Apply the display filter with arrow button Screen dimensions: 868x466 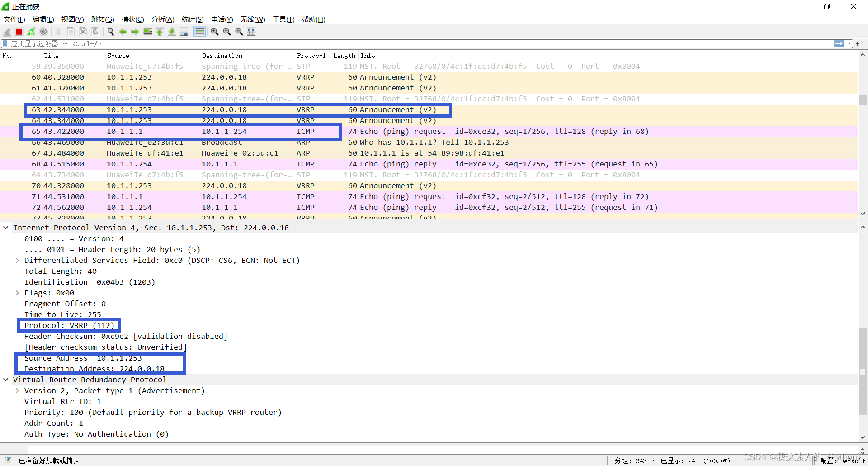[839, 43]
